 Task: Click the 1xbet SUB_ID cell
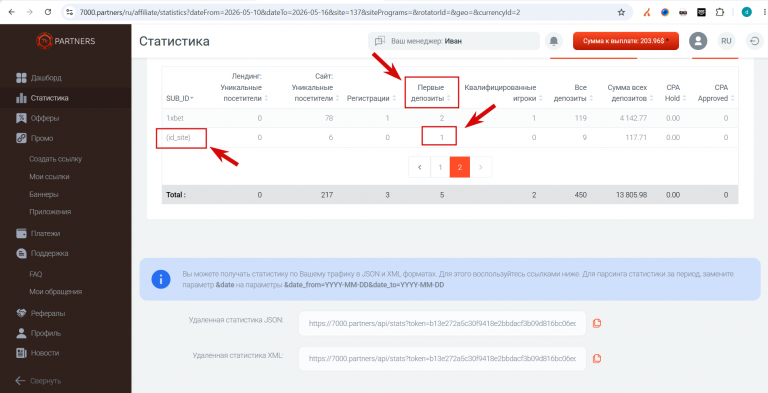click(175, 118)
